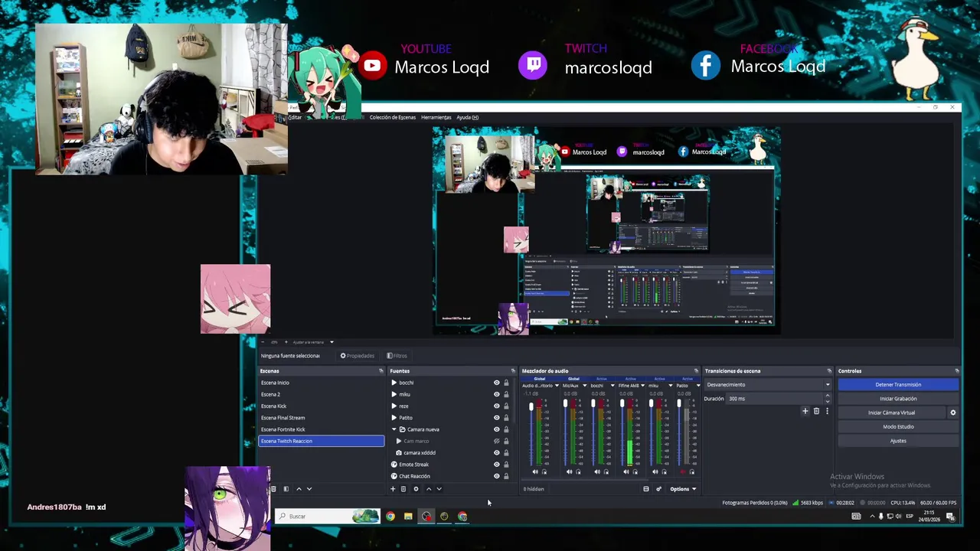Adjust the Fifine AM8 volume fader
The height and width of the screenshot is (551, 980).
click(x=622, y=403)
